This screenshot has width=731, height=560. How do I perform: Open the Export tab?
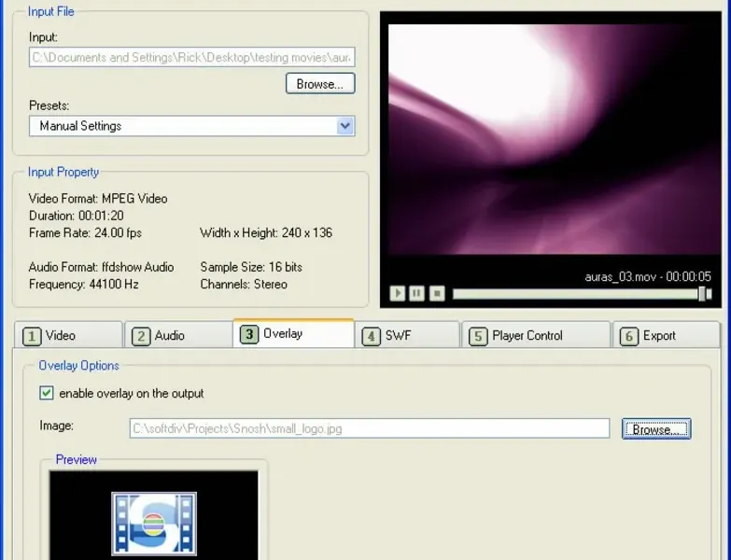click(x=667, y=335)
